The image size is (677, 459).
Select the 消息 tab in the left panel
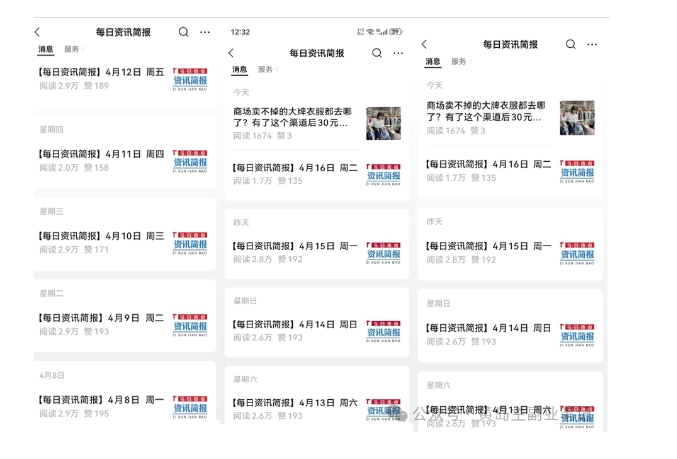point(46,49)
